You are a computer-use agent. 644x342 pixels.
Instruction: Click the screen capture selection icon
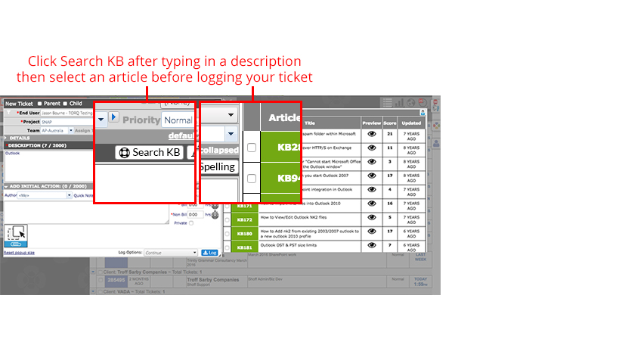16,233
